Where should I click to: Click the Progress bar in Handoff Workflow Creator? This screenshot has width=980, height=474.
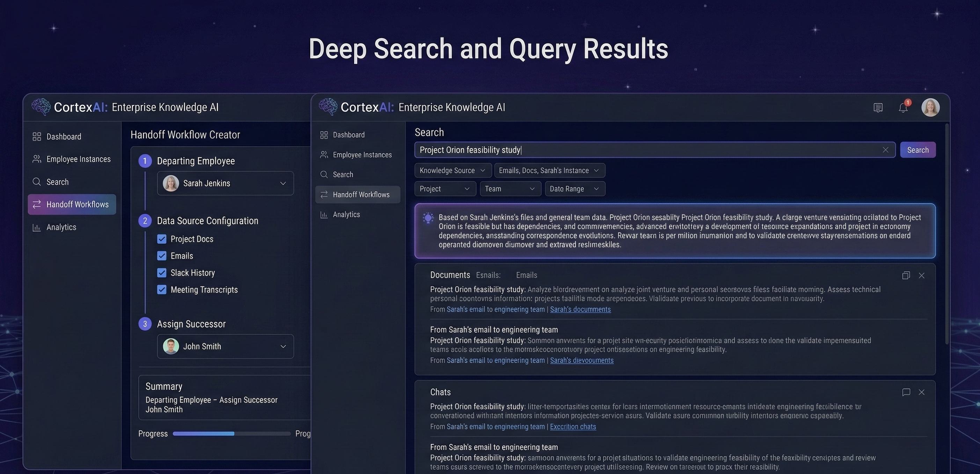coord(231,433)
